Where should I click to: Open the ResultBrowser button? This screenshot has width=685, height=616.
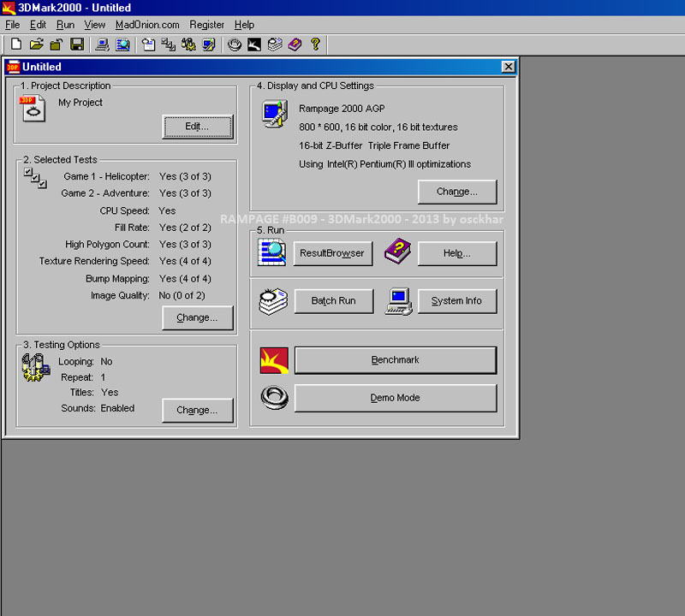(333, 253)
